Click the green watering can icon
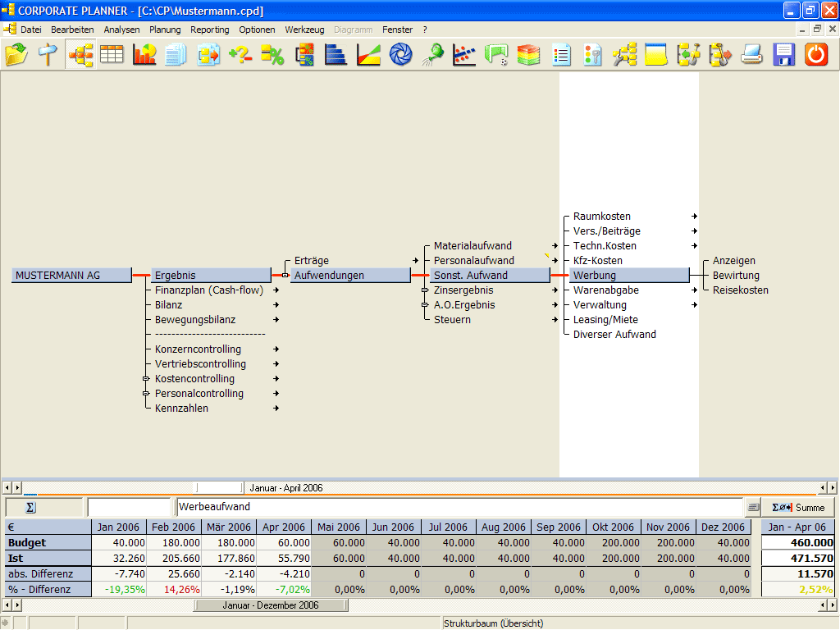The height and width of the screenshot is (630, 840). [433, 55]
